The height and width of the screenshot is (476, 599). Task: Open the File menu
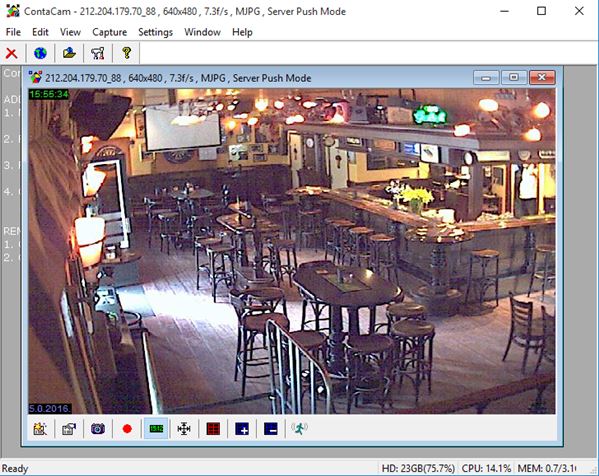coord(13,32)
